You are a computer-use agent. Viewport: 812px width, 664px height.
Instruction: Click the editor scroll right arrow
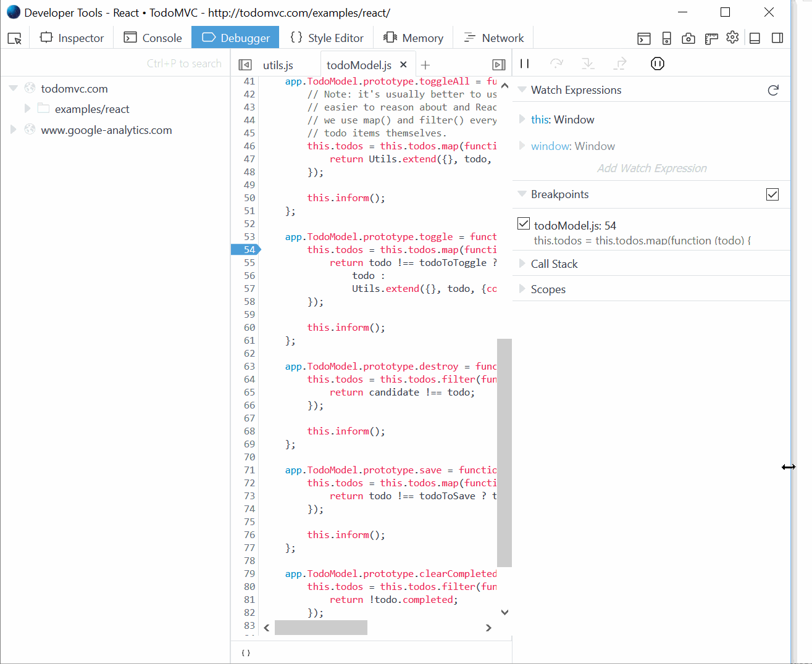488,628
